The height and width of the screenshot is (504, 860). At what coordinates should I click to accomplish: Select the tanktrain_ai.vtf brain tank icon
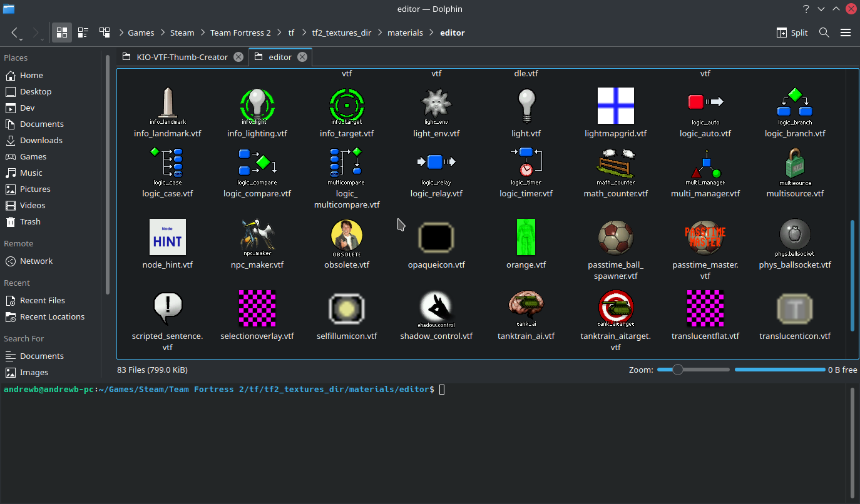pyautogui.click(x=526, y=308)
